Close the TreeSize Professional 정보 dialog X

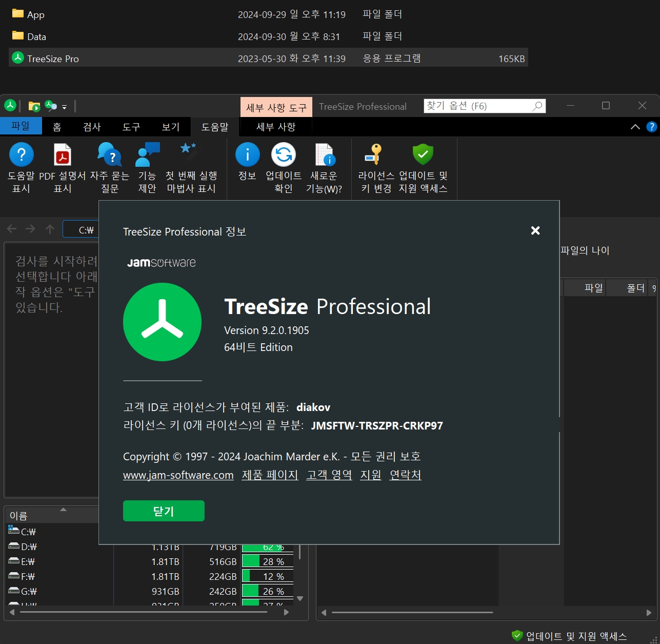(535, 230)
